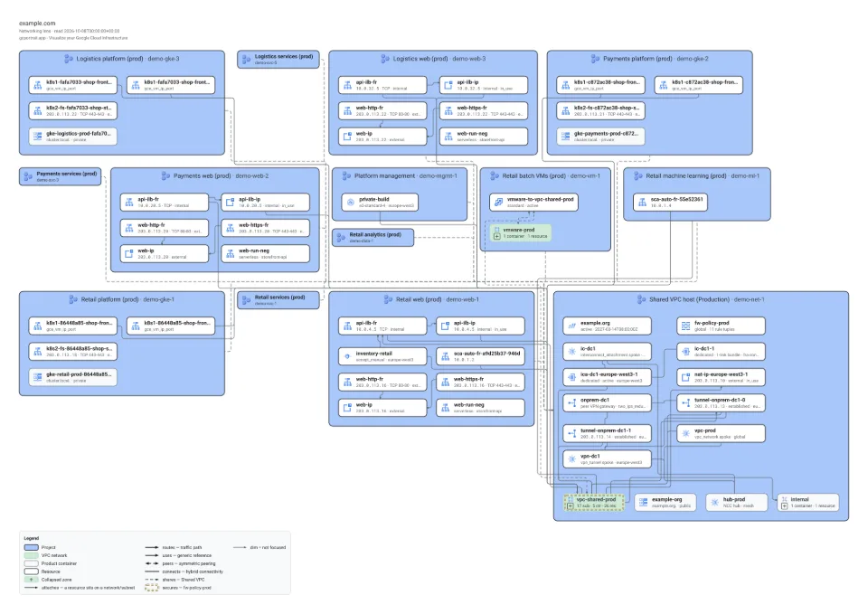This screenshot has height=614, width=868.
Task: Click 'routes – traffic path' legend entry
Action: 174,548
